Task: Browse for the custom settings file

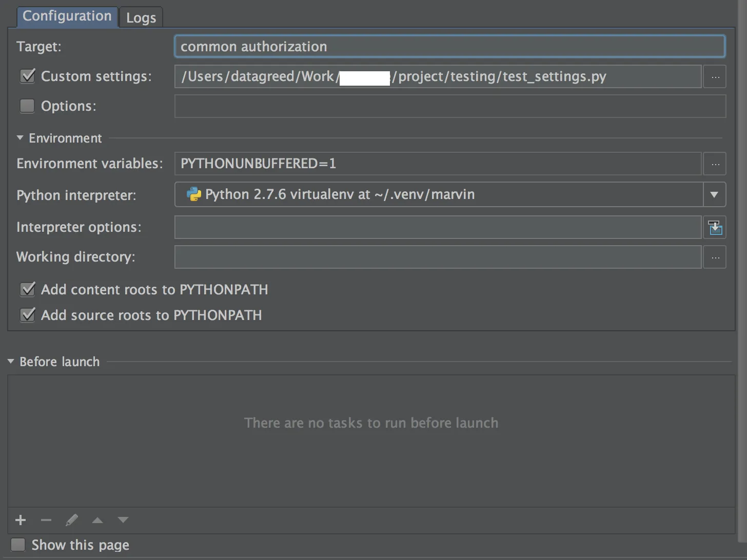Action: [x=715, y=77]
